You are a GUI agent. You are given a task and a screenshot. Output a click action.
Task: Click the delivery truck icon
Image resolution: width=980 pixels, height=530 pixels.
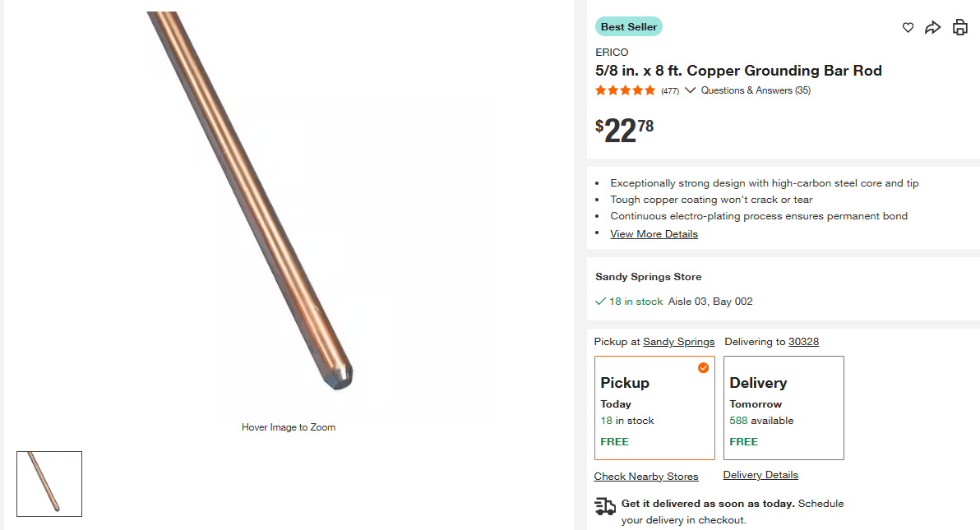click(605, 506)
